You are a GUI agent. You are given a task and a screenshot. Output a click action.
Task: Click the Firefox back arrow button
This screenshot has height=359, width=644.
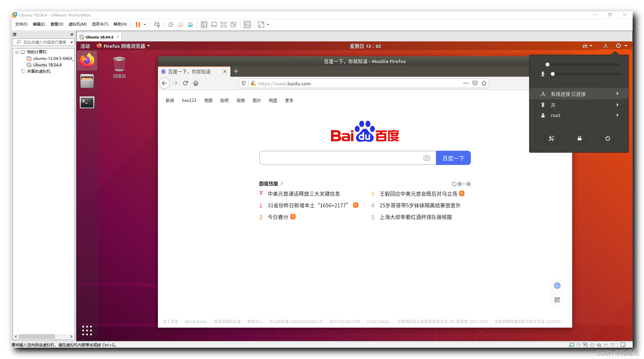(164, 83)
